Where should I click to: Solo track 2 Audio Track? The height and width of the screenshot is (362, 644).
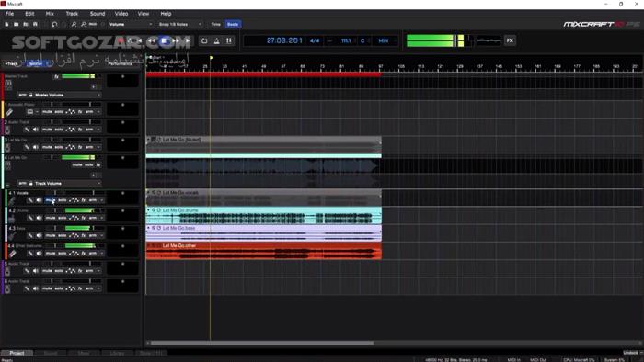[59, 130]
